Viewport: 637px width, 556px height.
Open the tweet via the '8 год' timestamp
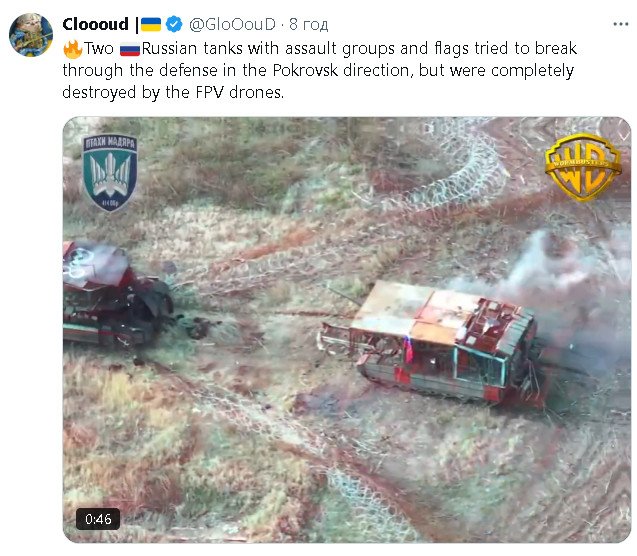pyautogui.click(x=309, y=24)
